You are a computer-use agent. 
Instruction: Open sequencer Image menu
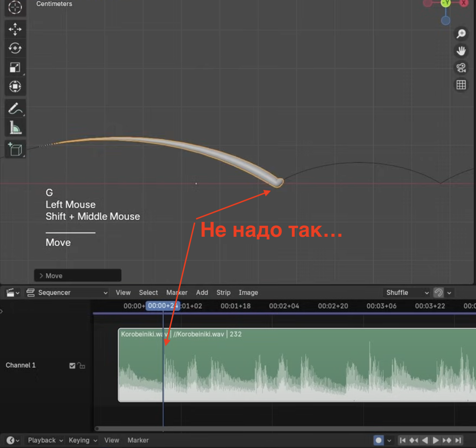(248, 293)
